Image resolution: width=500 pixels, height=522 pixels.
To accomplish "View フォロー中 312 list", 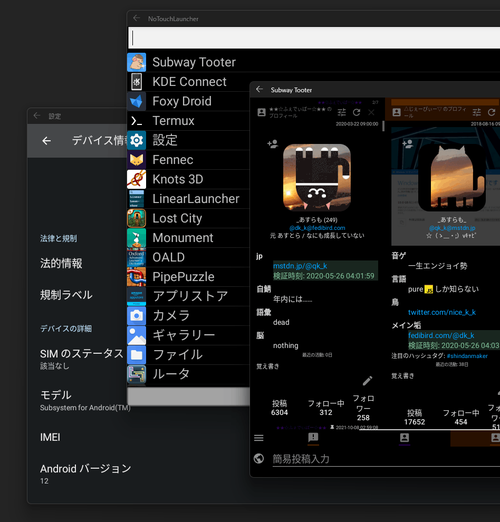I will coord(326,408).
